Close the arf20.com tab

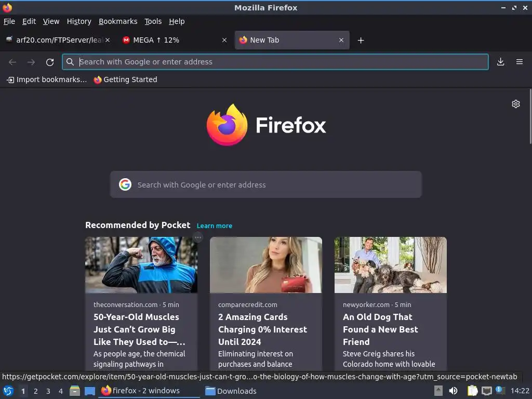tap(108, 40)
